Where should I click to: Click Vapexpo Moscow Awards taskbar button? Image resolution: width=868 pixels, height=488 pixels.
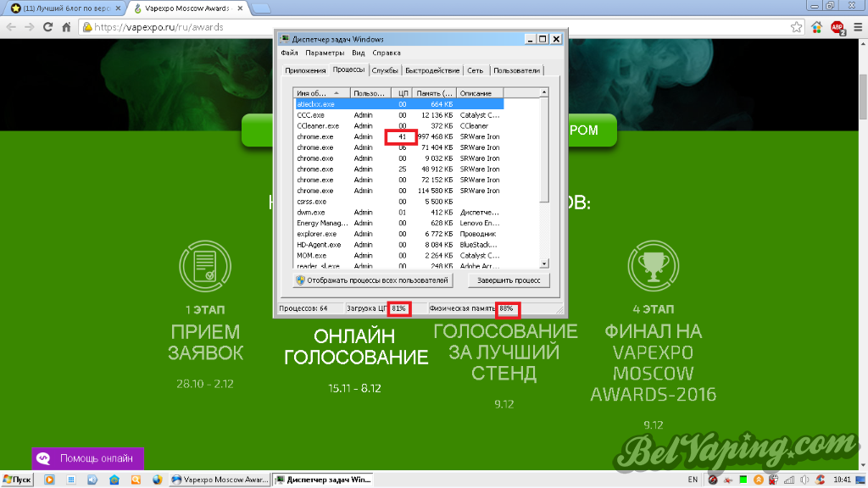point(220,480)
